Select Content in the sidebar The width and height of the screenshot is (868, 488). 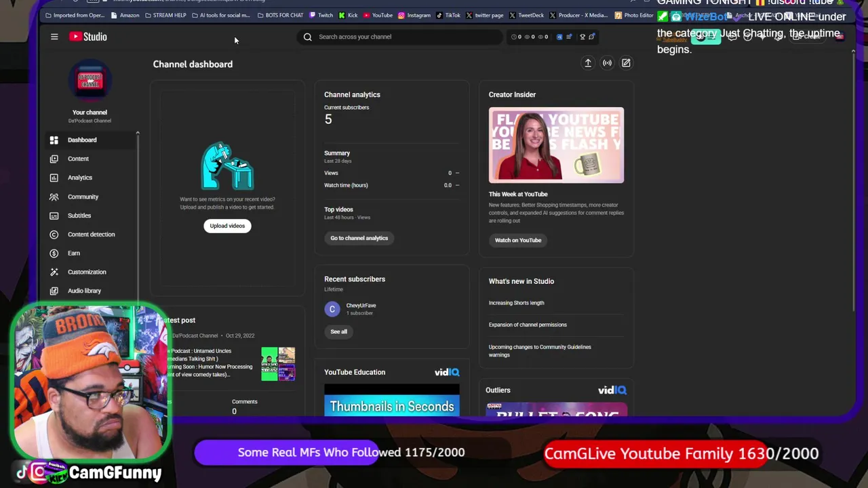pyautogui.click(x=90, y=159)
